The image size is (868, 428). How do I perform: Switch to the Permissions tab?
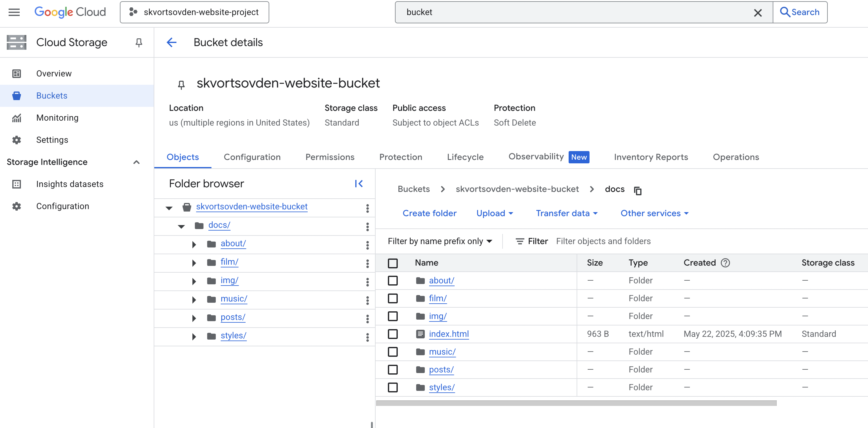330,157
